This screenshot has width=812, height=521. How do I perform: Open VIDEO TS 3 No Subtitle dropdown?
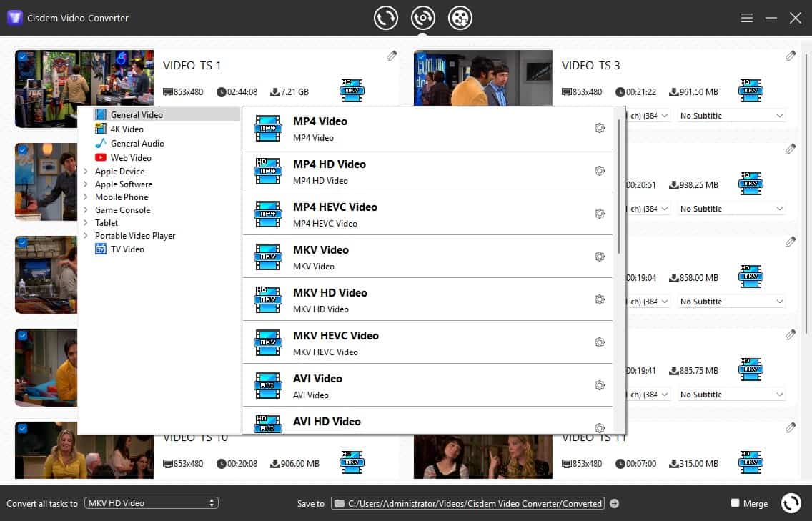[x=731, y=116]
